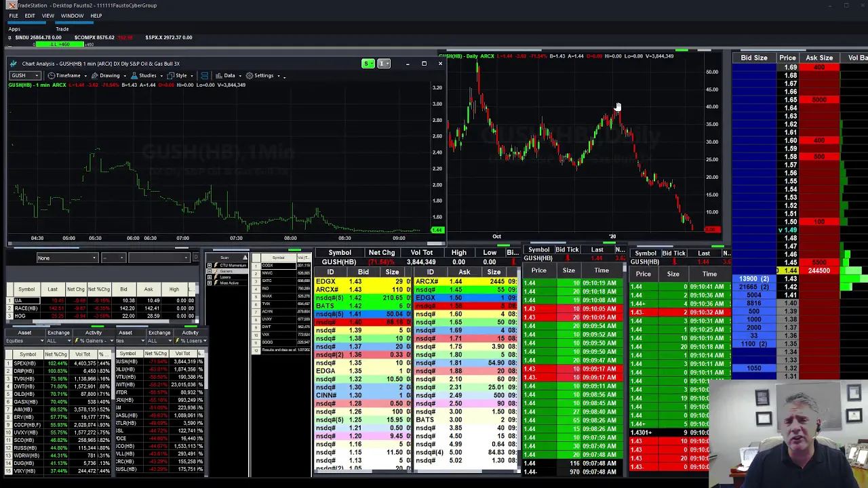This screenshot has height=488, width=868.
Task: Click the Net Chg header in Level II window
Action: 382,253
